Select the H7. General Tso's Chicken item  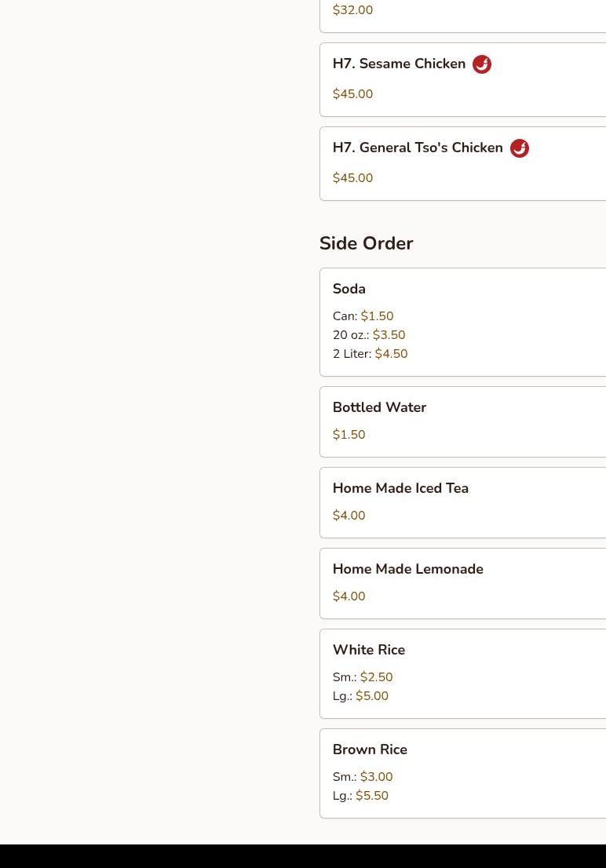pos(418,148)
